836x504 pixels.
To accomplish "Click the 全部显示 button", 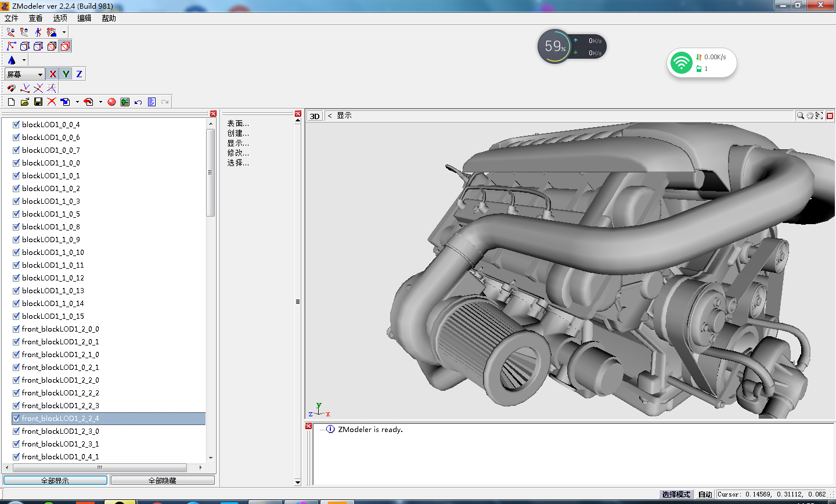I will tap(55, 480).
